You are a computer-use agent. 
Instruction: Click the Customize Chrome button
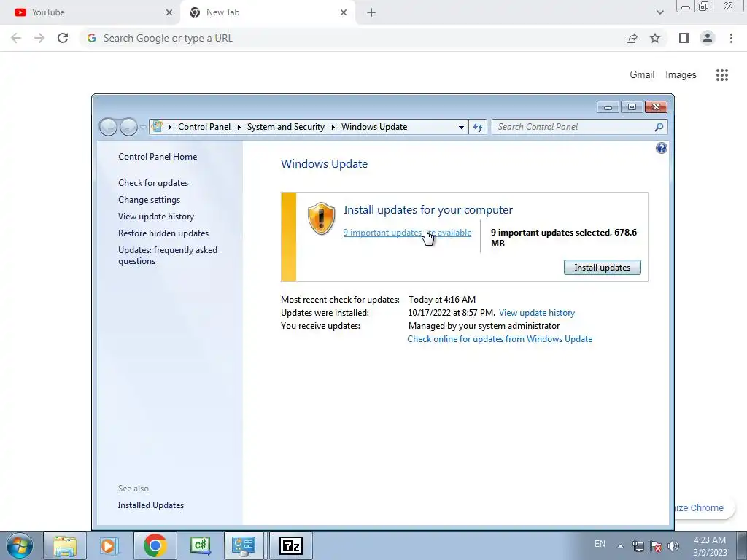[704, 507]
